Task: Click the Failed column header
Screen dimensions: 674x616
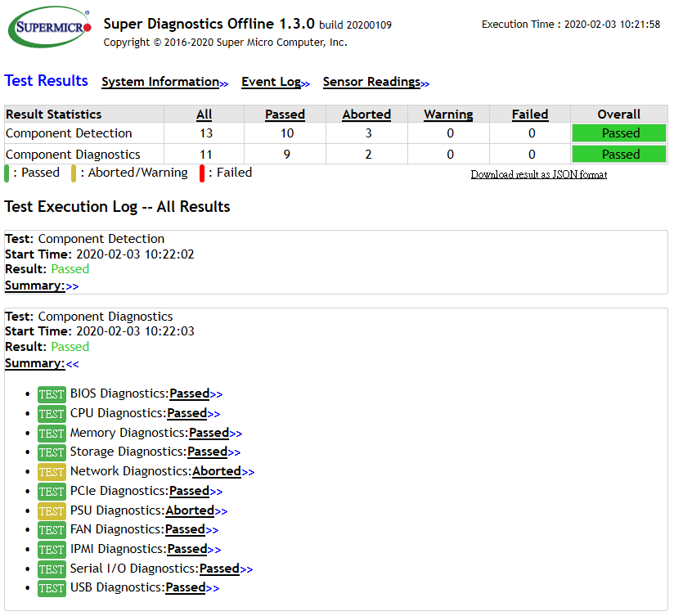Action: 530,115
